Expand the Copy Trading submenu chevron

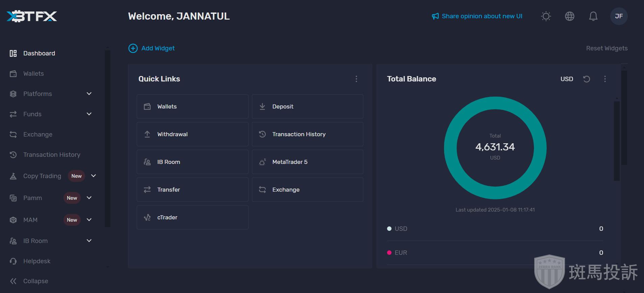pyautogui.click(x=94, y=176)
